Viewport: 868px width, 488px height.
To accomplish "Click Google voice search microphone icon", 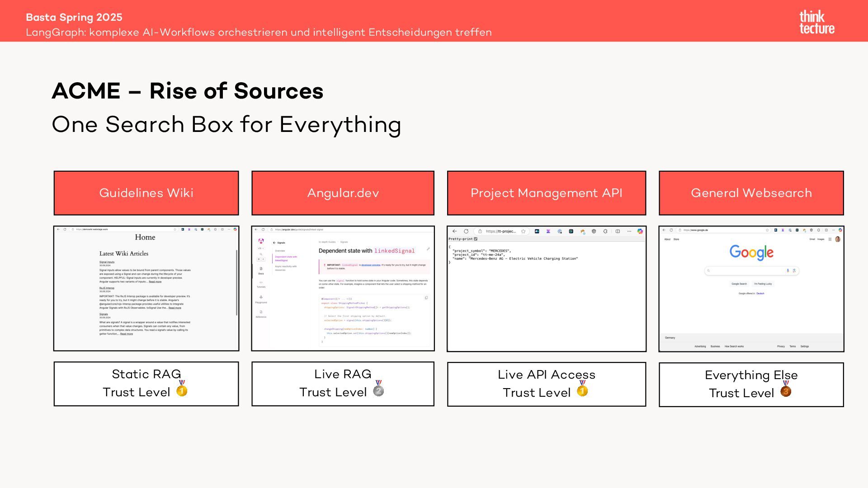I will pyautogui.click(x=788, y=271).
